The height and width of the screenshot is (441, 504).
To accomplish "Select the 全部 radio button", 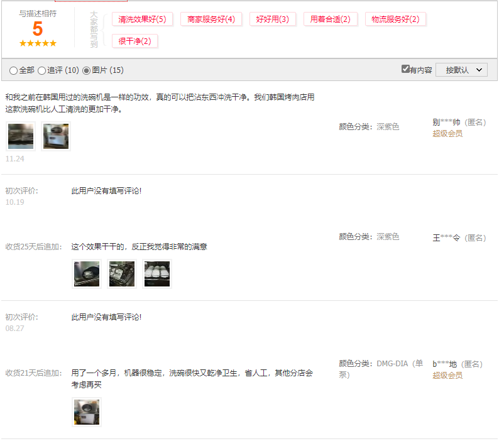I will click(x=13, y=71).
